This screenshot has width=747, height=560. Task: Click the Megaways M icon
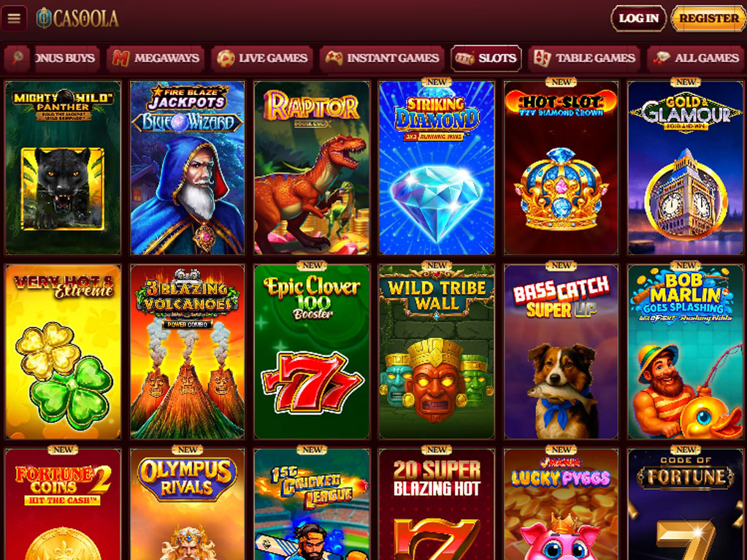point(120,58)
